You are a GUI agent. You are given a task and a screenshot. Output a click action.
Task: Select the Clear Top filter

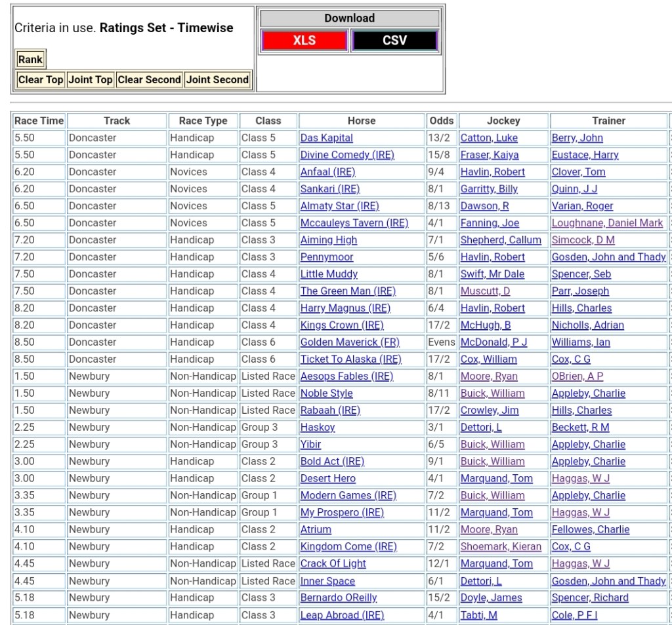coord(41,80)
